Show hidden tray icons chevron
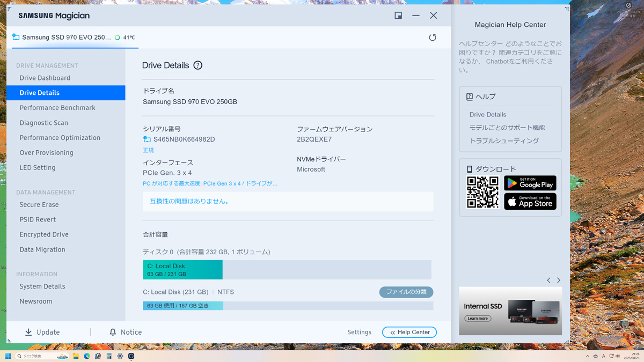Screen dimensions: 644x362 pos(588,356)
